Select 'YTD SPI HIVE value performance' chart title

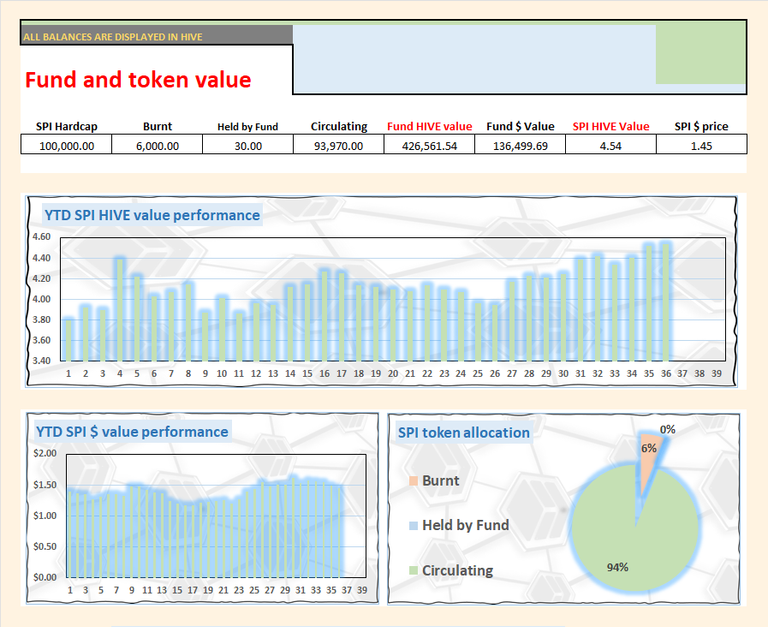(152, 215)
